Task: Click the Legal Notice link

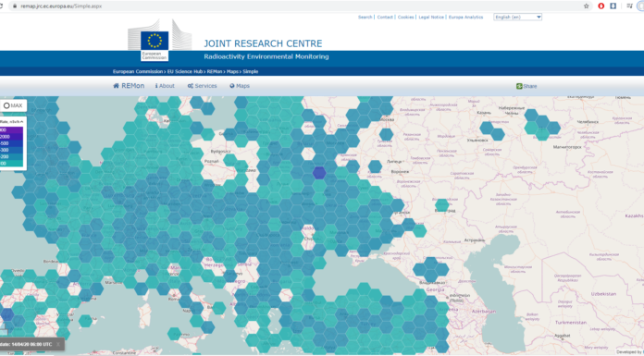Action: (431, 18)
